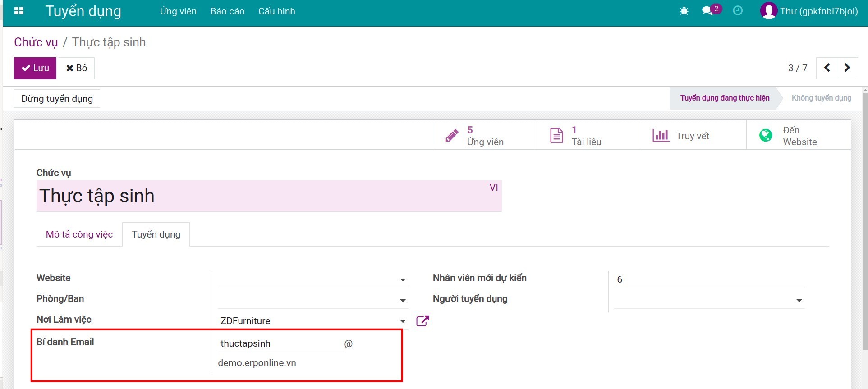Switch status to Không tuyển dụng

pyautogui.click(x=821, y=98)
